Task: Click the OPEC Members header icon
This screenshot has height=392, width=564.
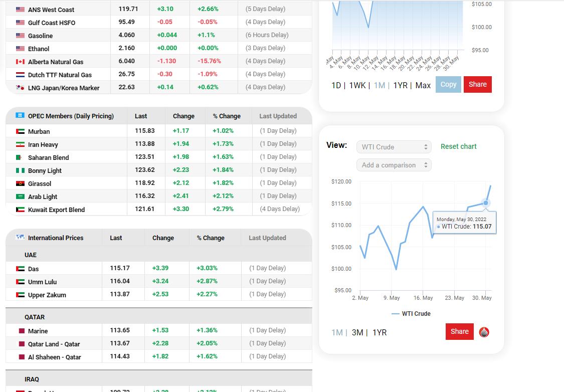Action: click(x=20, y=115)
